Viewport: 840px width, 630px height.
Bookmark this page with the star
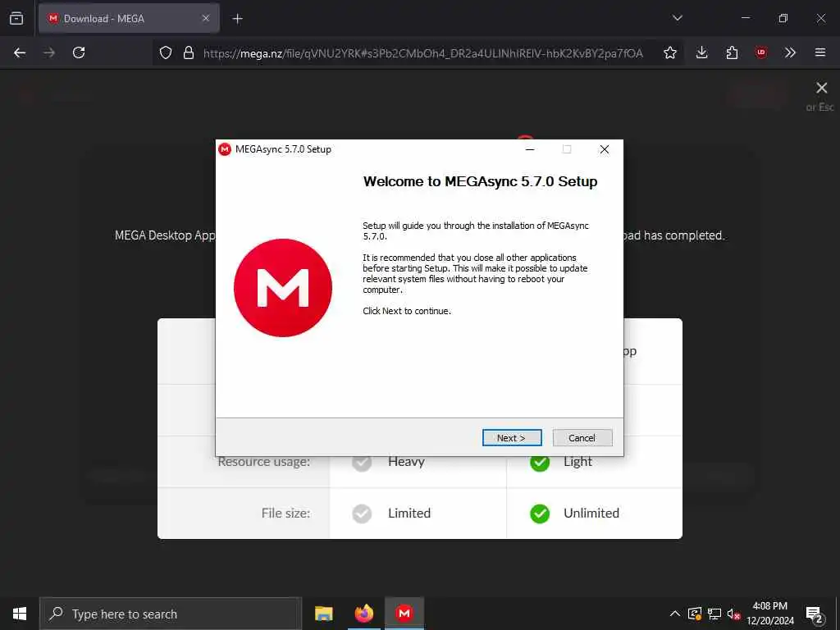pos(669,52)
